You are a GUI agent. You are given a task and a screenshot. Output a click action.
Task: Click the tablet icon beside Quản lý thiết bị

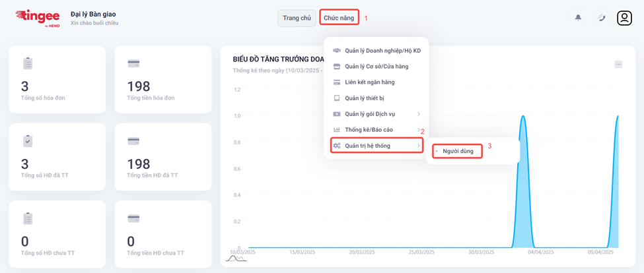[337, 98]
